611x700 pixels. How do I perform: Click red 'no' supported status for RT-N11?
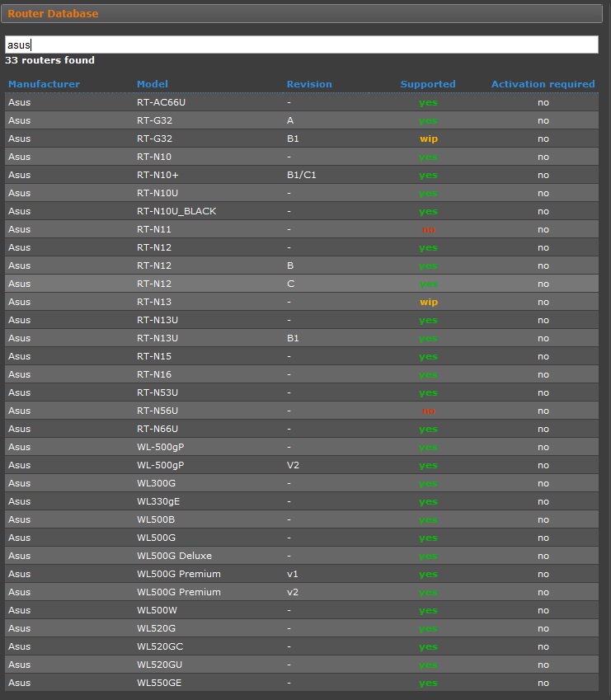click(429, 230)
